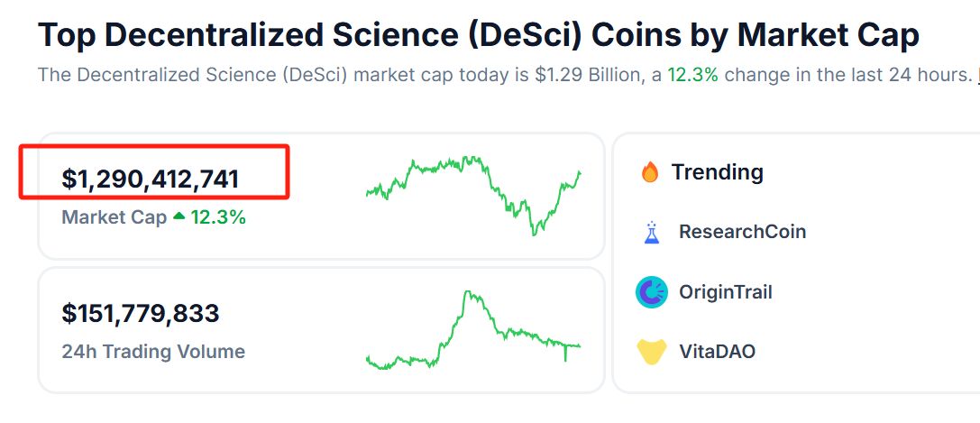Open the OriginTrail trending coin link

(725, 292)
